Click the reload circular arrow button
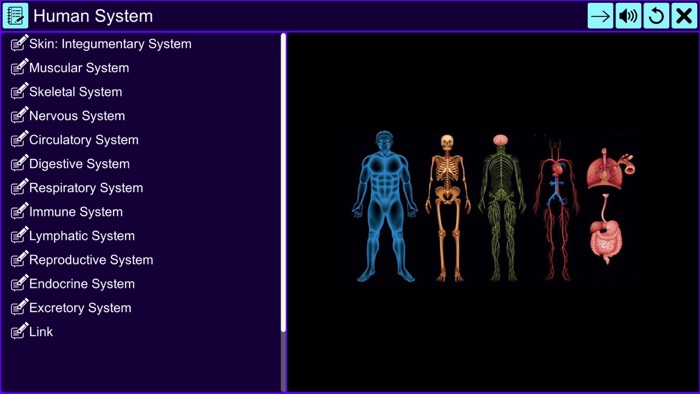The height and width of the screenshot is (394, 700). 656,16
